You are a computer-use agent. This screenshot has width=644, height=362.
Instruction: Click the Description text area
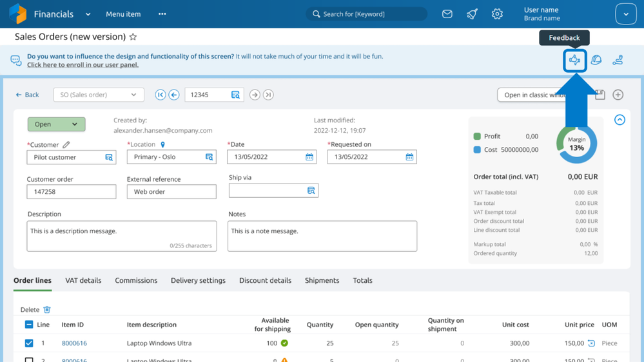(x=122, y=236)
